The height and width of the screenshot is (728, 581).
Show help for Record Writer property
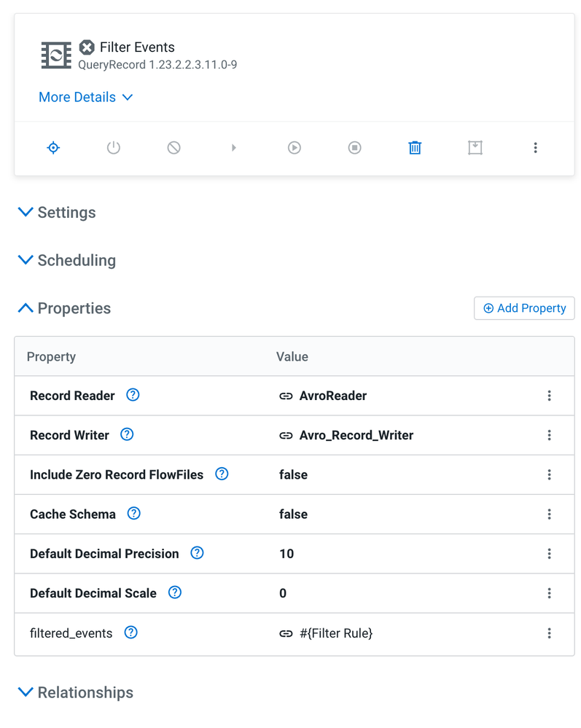click(x=127, y=434)
